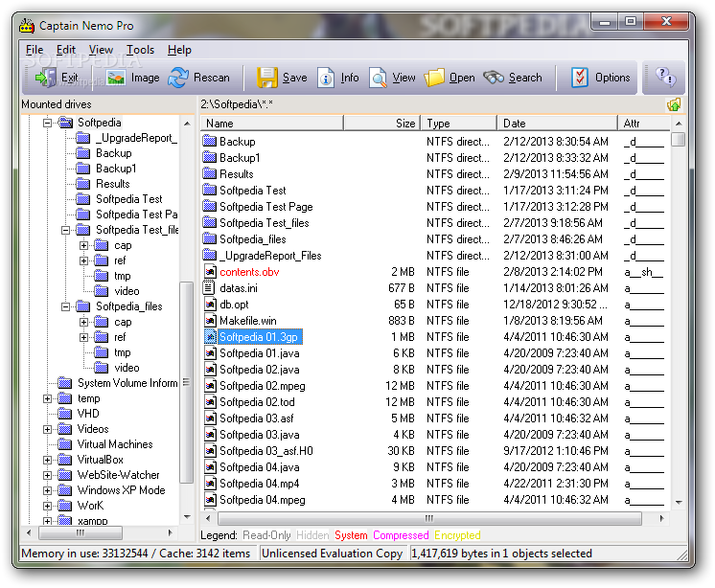
Task: Open the Tools menu
Action: pos(141,50)
